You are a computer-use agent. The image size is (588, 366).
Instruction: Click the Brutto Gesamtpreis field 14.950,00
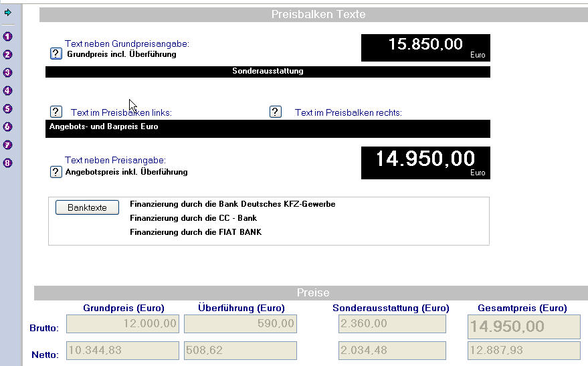(x=524, y=327)
